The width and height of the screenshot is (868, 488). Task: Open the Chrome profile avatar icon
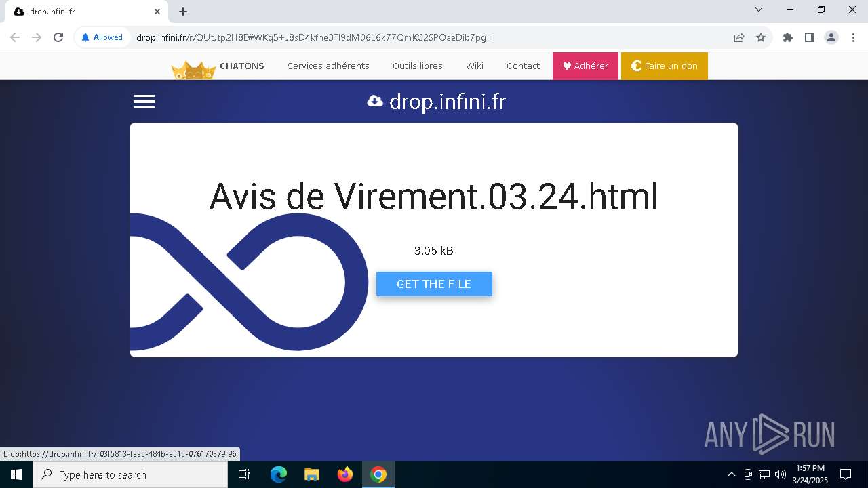click(831, 37)
